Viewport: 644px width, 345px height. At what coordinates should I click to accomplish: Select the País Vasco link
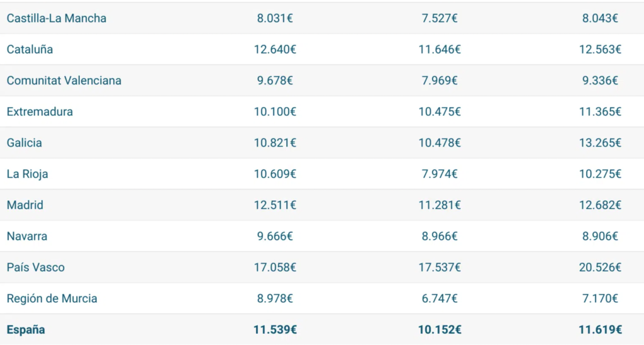coord(36,268)
